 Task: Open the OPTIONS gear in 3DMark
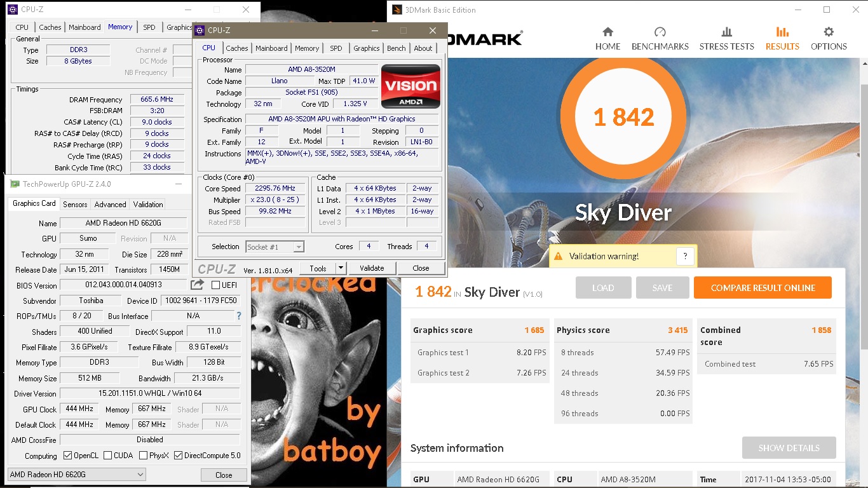point(829,39)
